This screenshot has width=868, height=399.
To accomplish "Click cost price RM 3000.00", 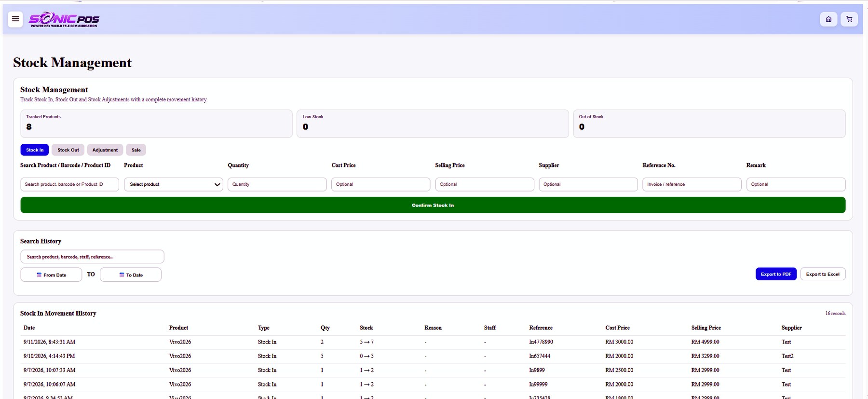I will tap(619, 342).
